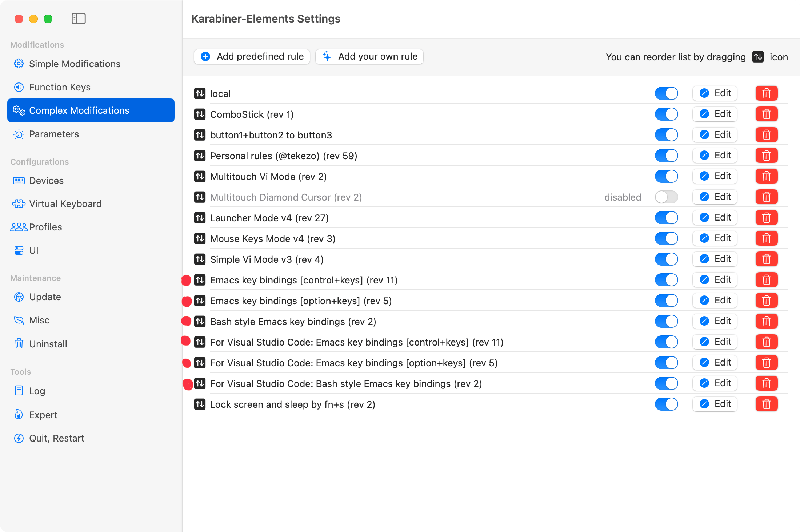Delete the Mouse Keys Mode v4 rule
800x532 pixels.
[x=767, y=238]
